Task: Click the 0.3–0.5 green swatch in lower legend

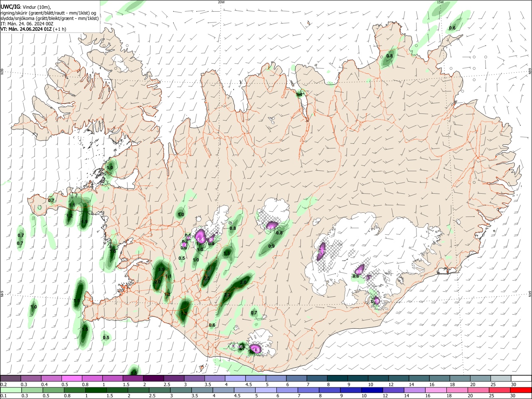Action: coord(32,390)
